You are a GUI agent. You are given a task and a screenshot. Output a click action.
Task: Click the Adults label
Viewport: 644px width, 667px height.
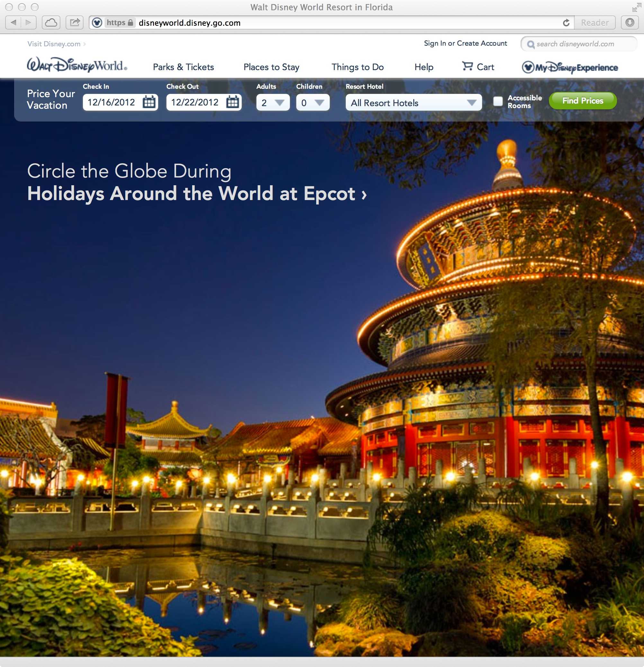coord(266,87)
